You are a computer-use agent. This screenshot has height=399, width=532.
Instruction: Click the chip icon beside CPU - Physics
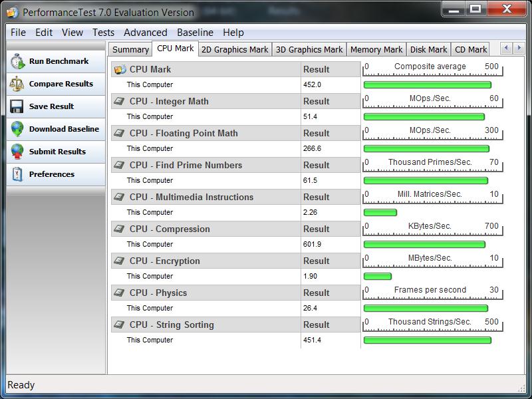click(x=119, y=293)
